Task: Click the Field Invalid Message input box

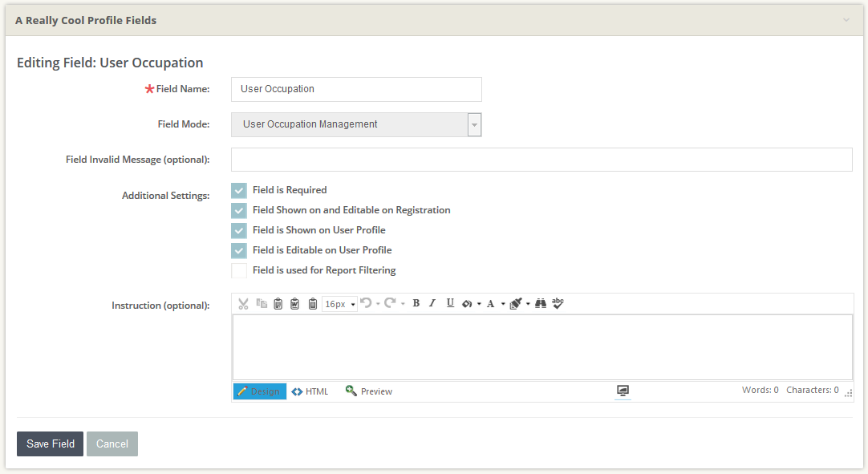Action: [x=541, y=160]
